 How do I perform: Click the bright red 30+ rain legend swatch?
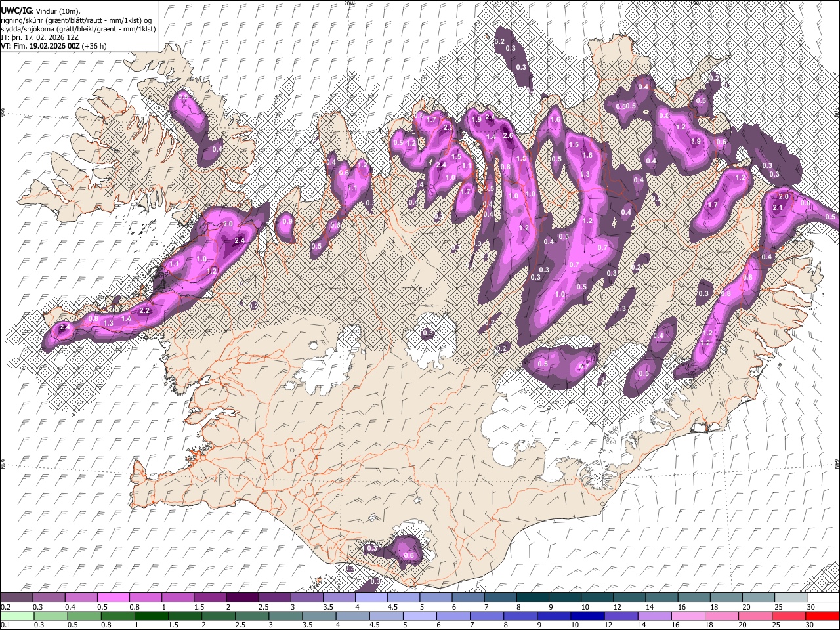pos(822,616)
